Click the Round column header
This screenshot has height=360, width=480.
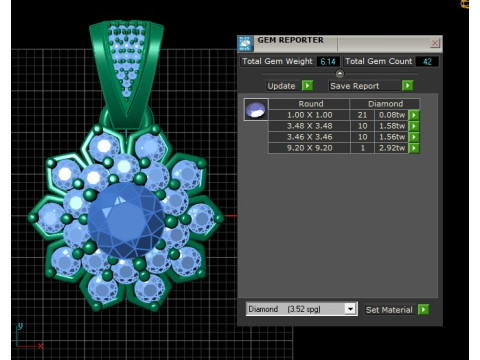click(x=310, y=104)
